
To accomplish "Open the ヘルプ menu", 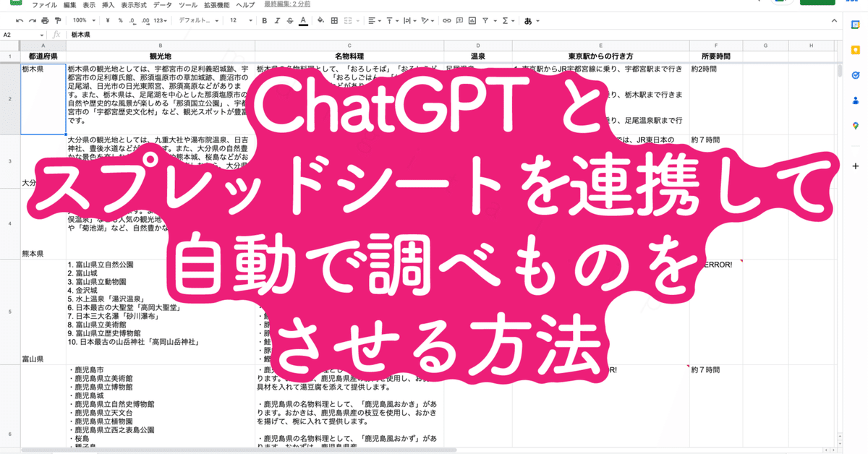I will 245,5.
